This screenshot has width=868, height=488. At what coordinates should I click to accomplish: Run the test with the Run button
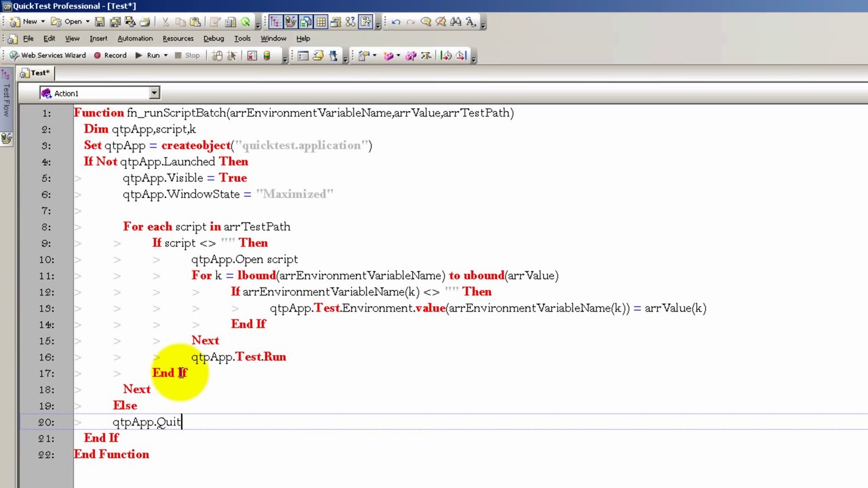point(148,56)
